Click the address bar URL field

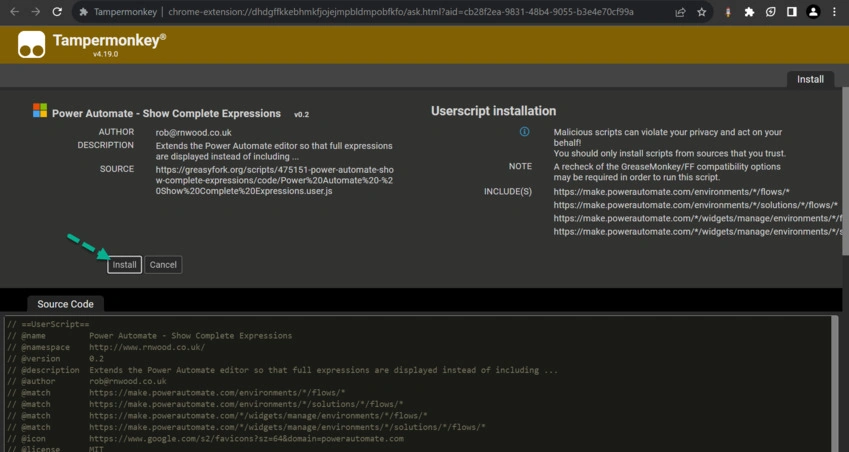[401, 12]
